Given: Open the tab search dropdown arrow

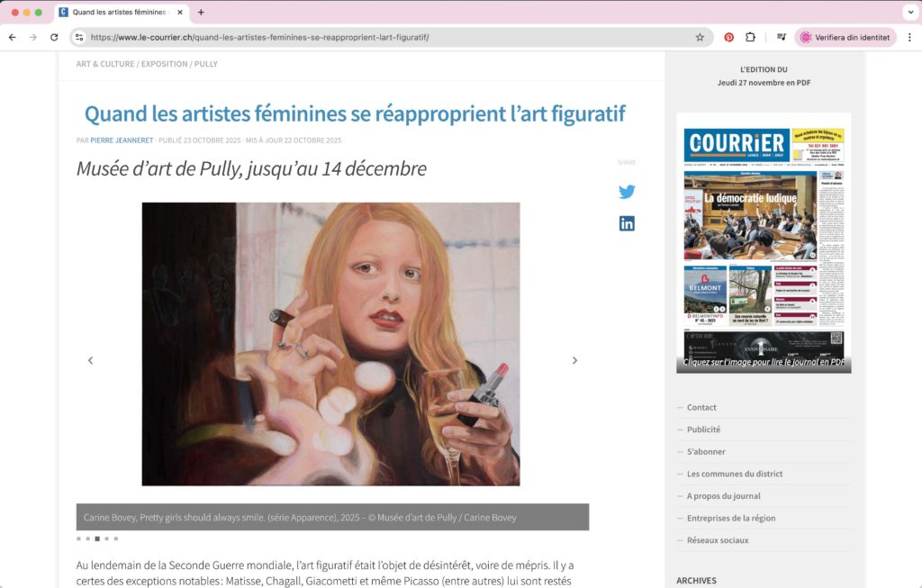Looking at the screenshot, I should coord(908,13).
